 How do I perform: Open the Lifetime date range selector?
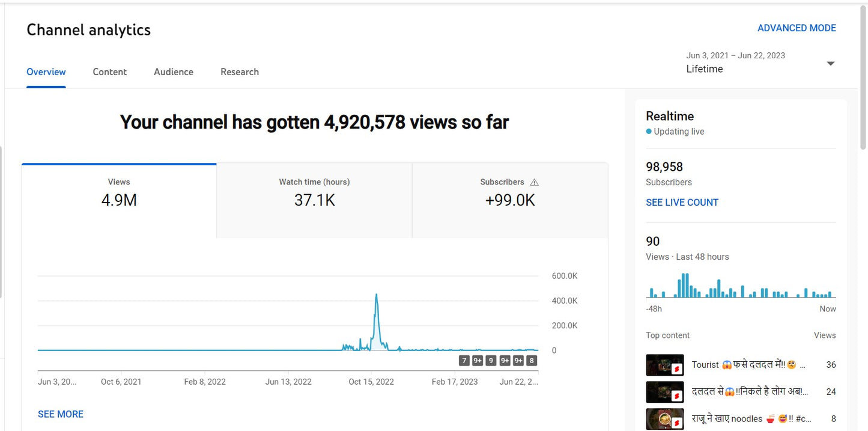pos(704,69)
